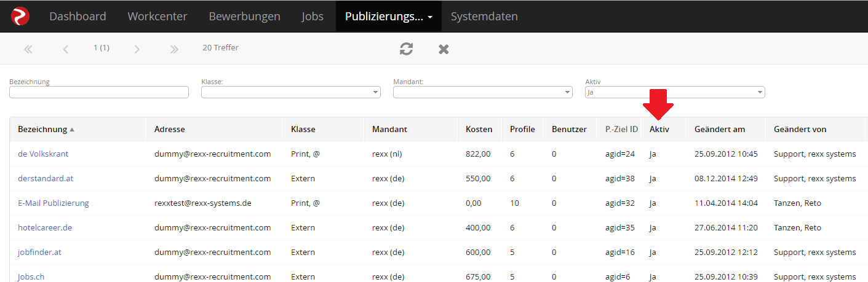Click cost value 0,00
Screen dimensions: 868x282
[474, 203]
